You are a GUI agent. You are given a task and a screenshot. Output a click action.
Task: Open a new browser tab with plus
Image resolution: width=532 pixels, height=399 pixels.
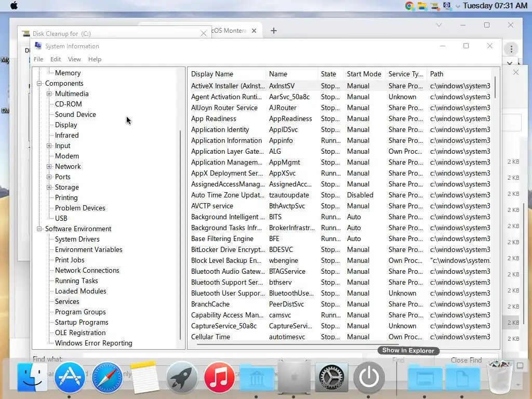(273, 31)
